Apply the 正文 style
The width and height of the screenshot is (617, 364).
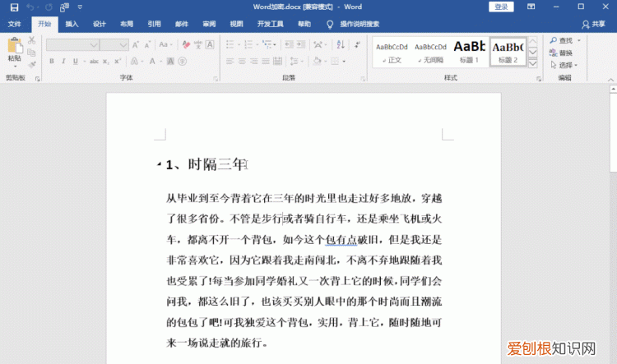(392, 52)
